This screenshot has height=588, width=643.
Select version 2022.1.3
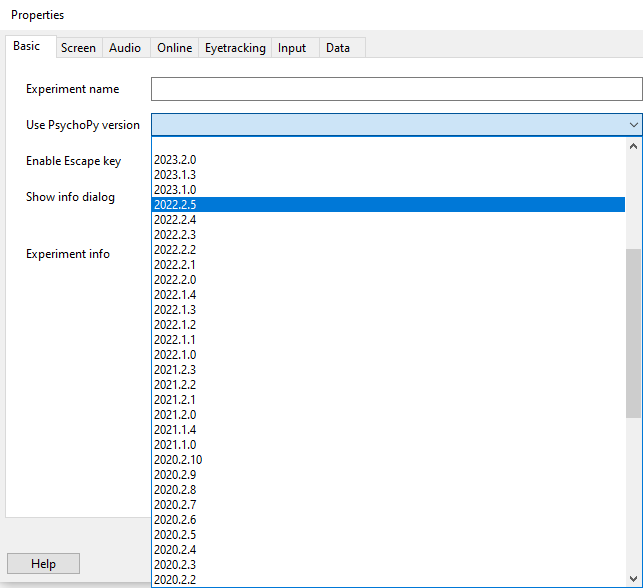[x=388, y=310]
